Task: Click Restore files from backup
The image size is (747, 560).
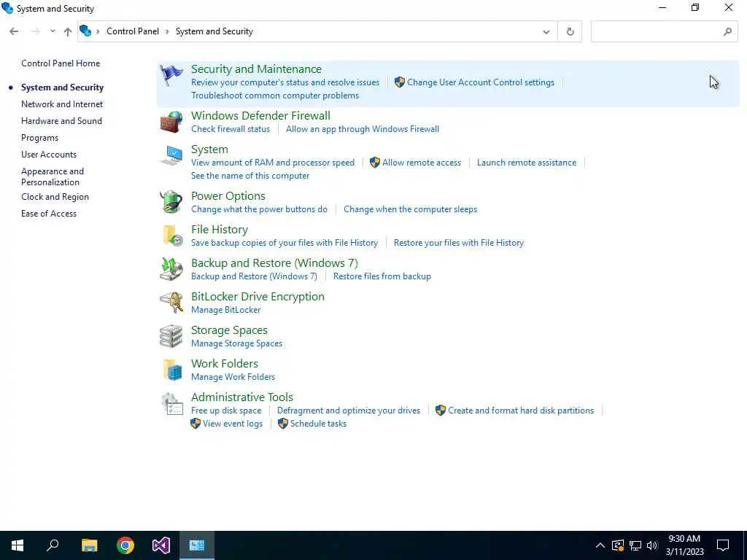Action: 382,276
